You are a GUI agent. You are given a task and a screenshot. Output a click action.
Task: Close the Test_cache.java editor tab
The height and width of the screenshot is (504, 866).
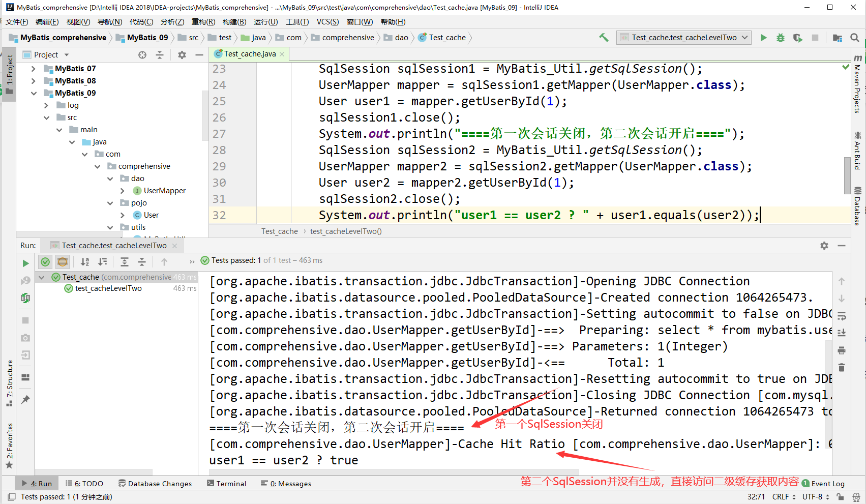282,54
